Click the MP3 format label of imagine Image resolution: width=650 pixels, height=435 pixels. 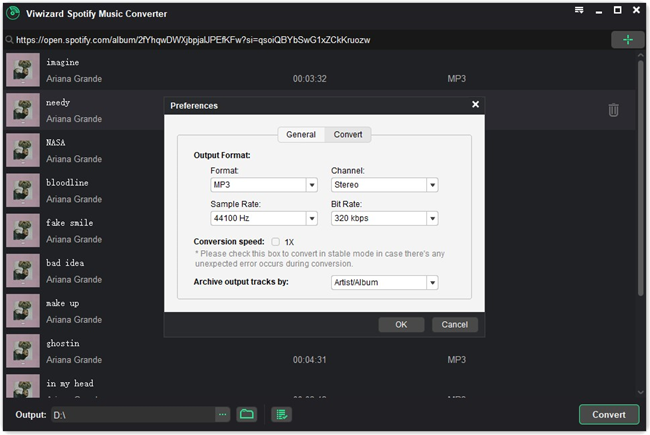456,79
